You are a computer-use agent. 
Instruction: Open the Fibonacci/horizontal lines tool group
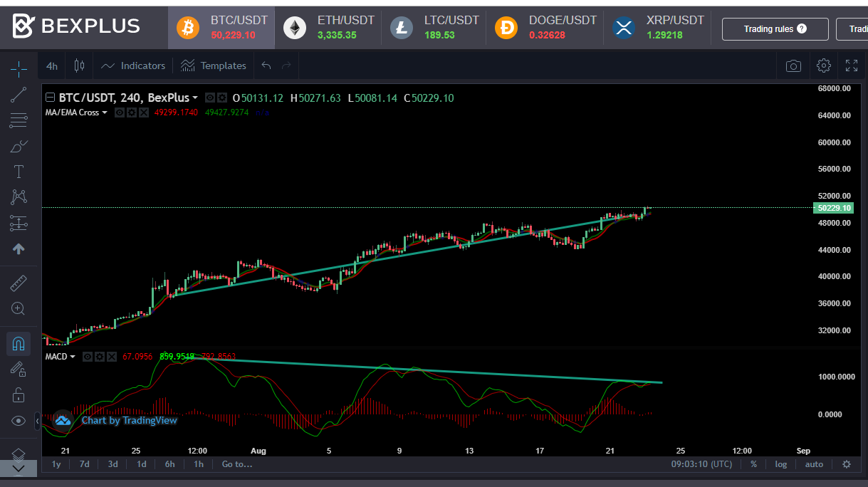coord(19,120)
